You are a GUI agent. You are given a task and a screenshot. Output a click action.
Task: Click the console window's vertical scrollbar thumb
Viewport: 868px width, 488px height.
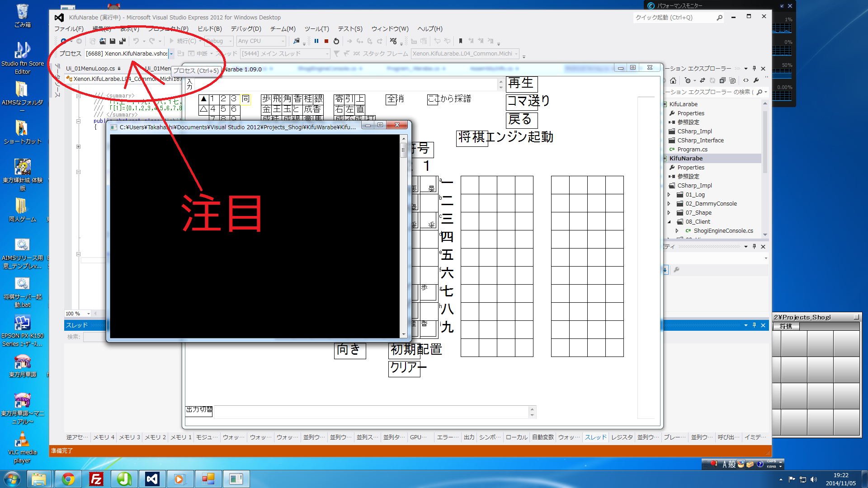(x=403, y=150)
